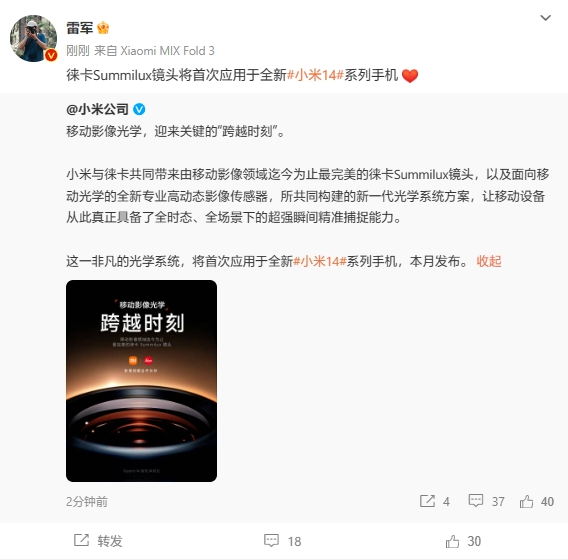Expand the post options chevron menu
The height and width of the screenshot is (560, 568).
point(545,17)
